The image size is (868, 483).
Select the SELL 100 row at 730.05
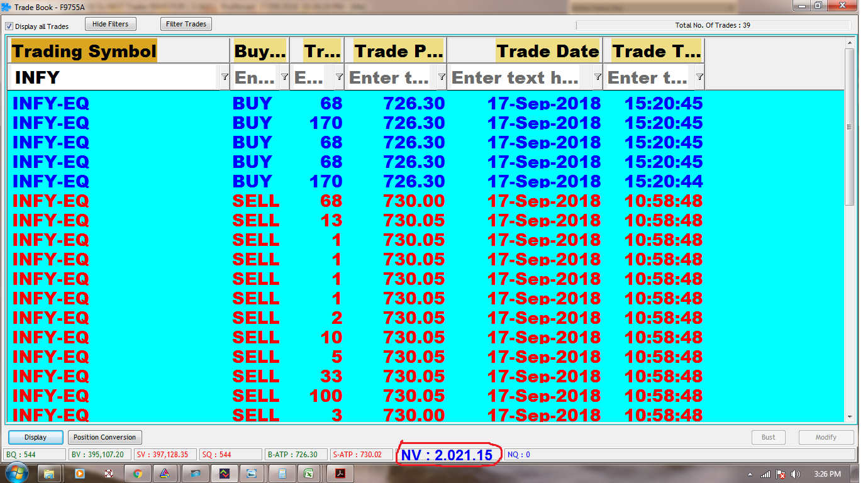[425, 396]
